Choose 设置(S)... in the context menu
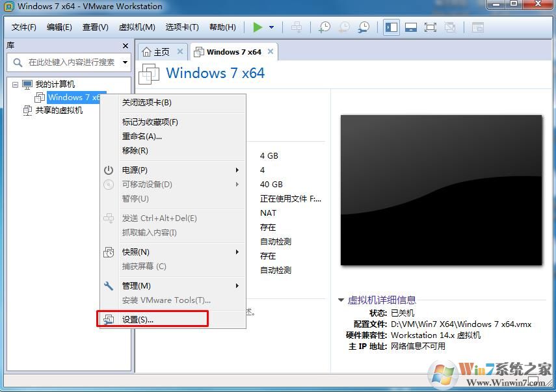The image size is (556, 392). pyautogui.click(x=173, y=320)
